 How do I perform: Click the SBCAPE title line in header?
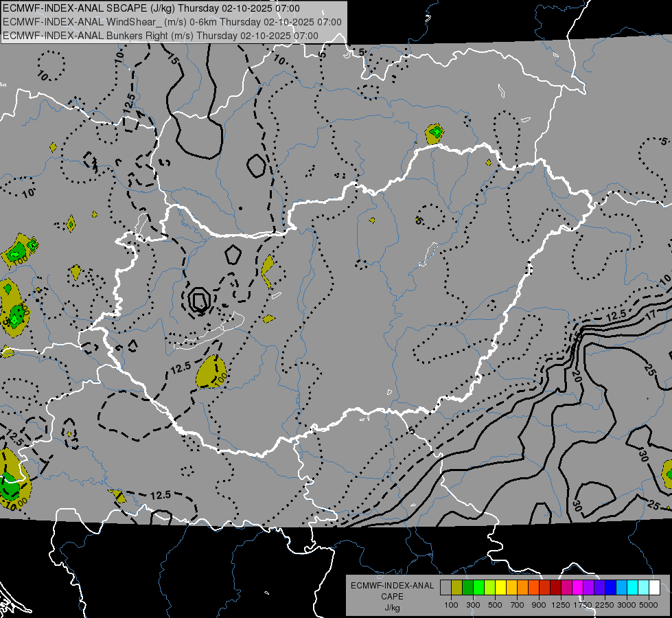tap(151, 8)
